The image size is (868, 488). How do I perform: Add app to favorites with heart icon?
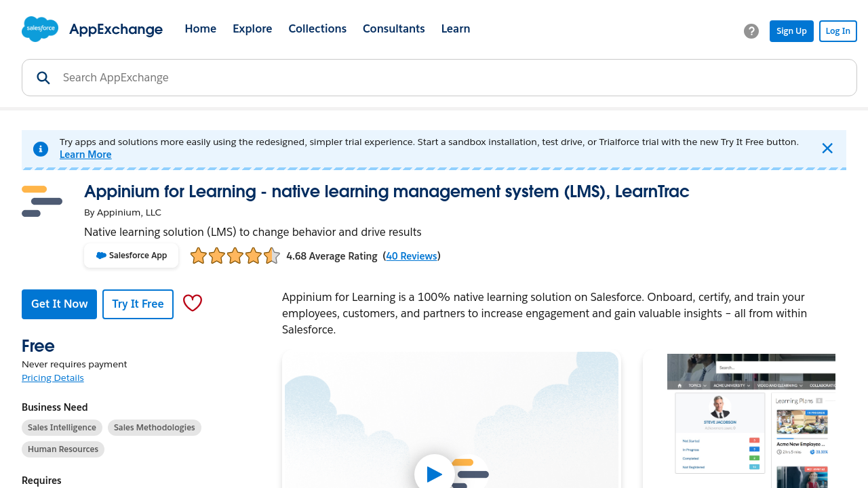pos(193,304)
